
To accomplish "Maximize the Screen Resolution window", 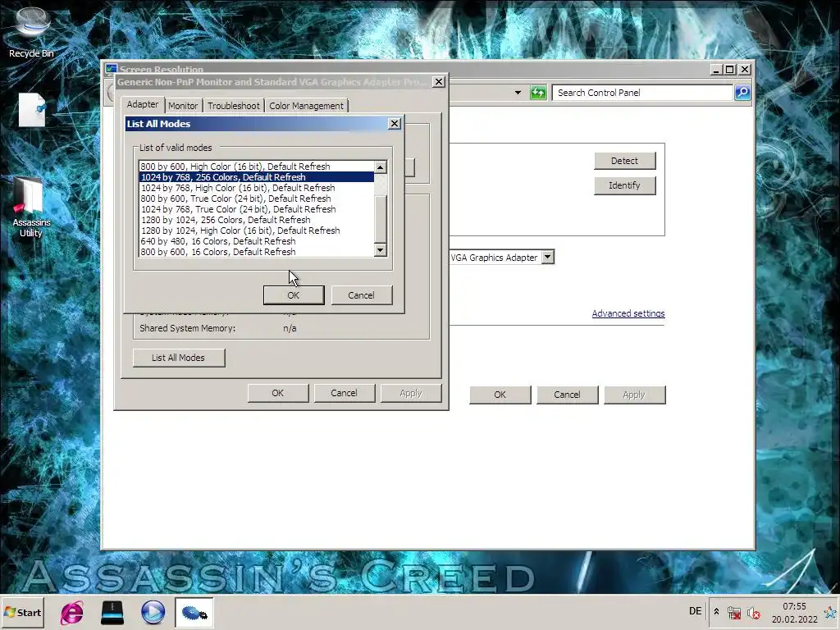I will (x=729, y=69).
